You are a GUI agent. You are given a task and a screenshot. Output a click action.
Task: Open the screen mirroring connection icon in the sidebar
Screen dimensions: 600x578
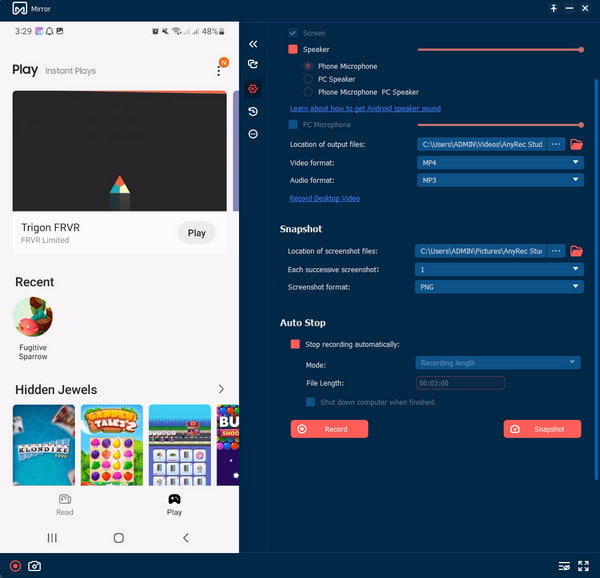click(x=253, y=64)
